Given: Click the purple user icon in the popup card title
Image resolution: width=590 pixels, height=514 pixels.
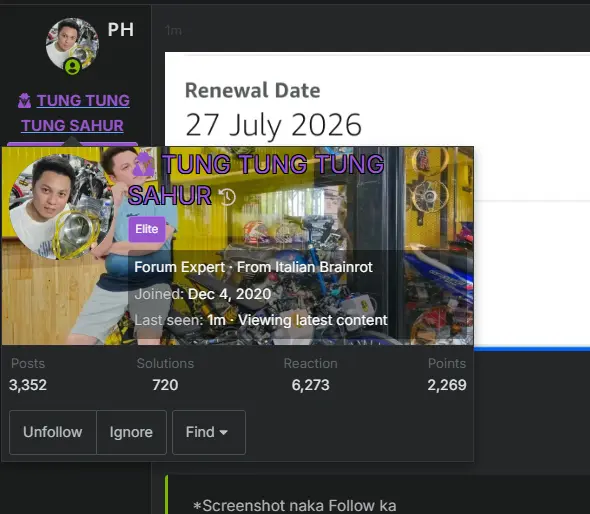Looking at the screenshot, I should (x=144, y=164).
